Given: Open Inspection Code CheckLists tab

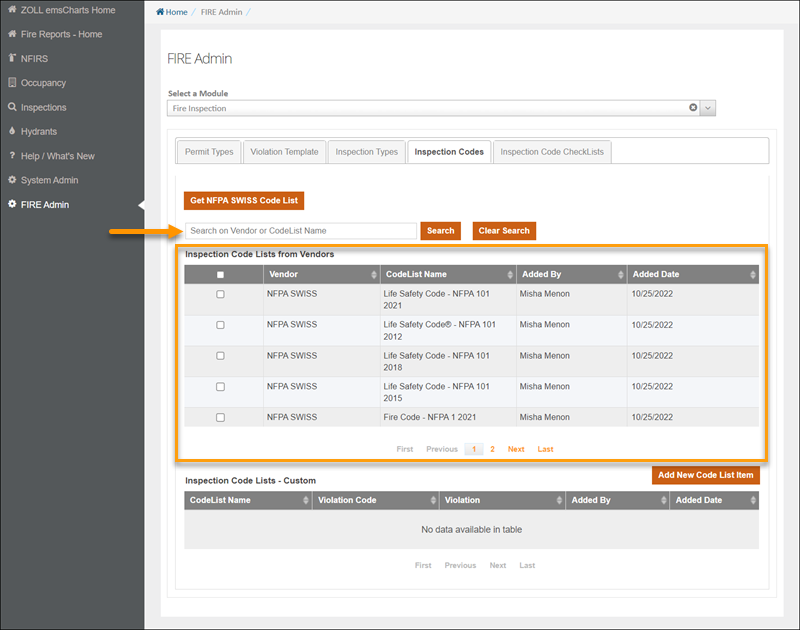Looking at the screenshot, I should pyautogui.click(x=552, y=152).
